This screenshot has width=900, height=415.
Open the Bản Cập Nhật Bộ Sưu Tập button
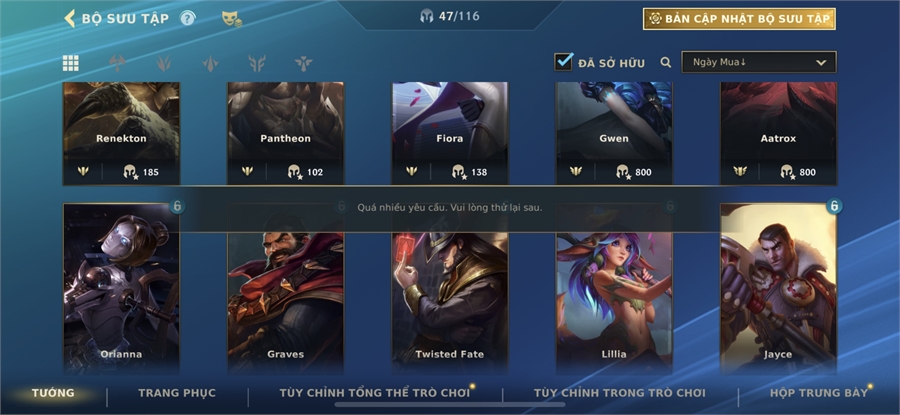739,19
